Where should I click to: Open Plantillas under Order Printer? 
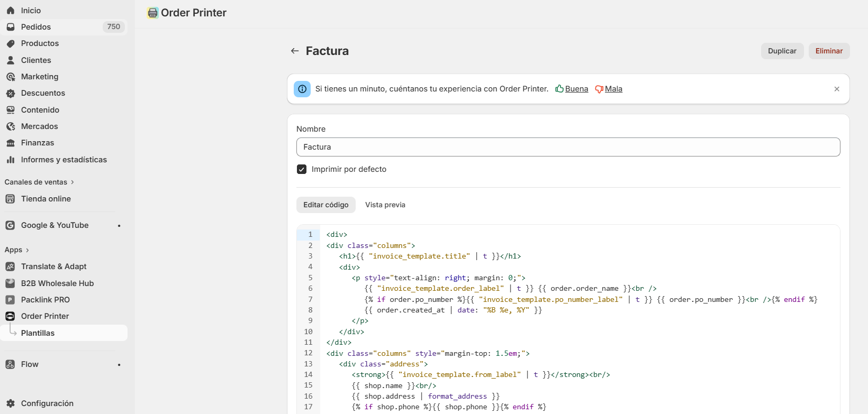[38, 333]
